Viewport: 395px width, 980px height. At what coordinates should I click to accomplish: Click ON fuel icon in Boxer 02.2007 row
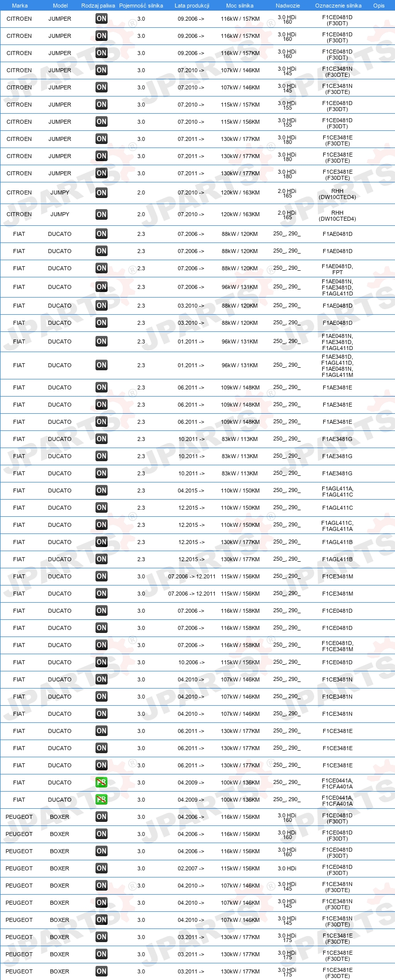[102, 868]
